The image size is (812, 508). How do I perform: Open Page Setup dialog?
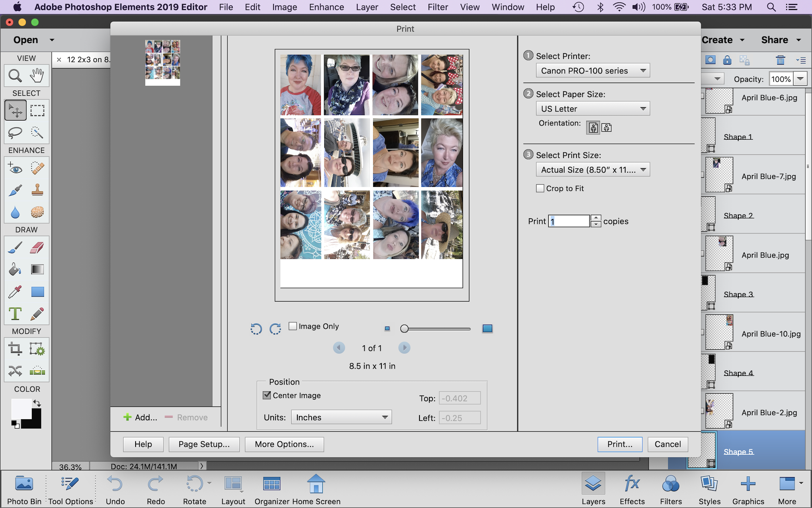(x=204, y=444)
